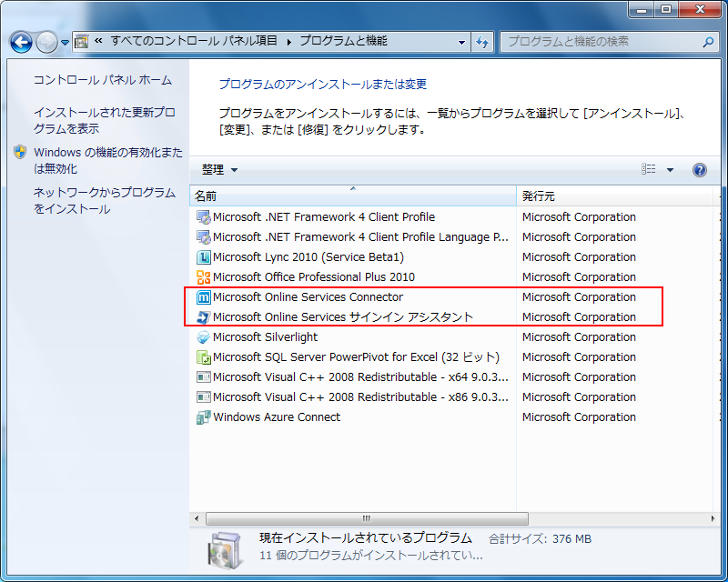Click the Online Services Connector icon
728x582 pixels.
(x=203, y=297)
